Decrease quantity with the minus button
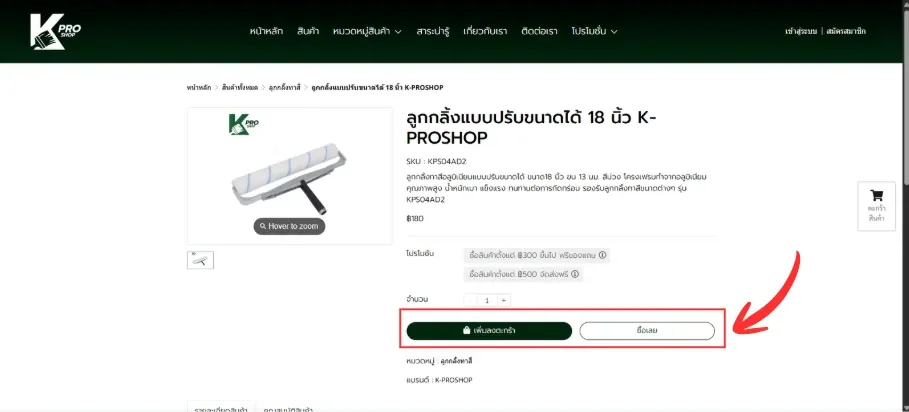The height and width of the screenshot is (412, 909). click(x=471, y=300)
